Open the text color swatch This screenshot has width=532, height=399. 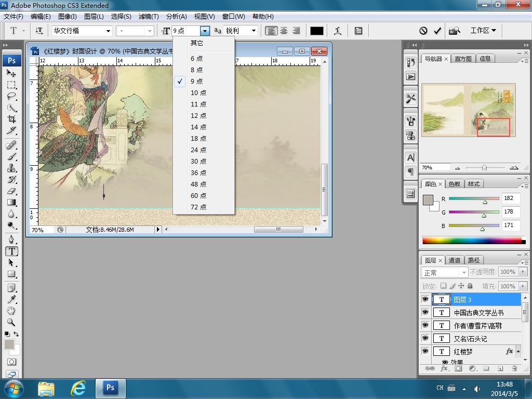316,31
